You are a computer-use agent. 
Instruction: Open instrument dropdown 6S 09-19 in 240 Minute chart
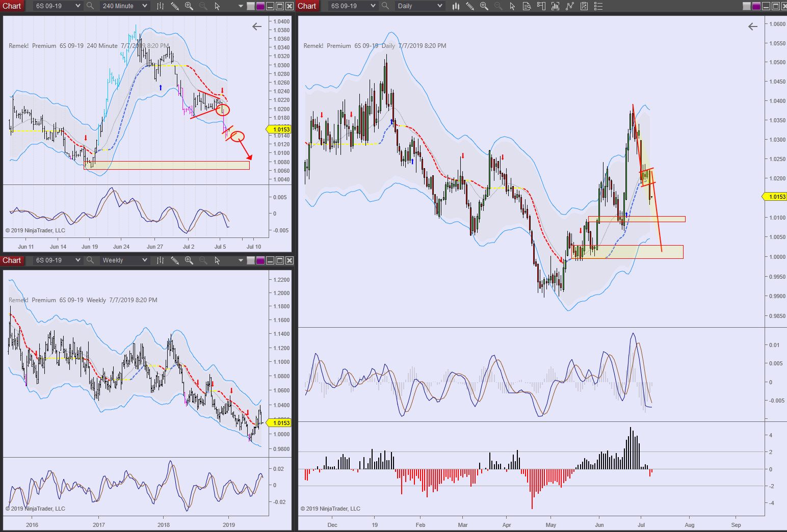(x=58, y=6)
